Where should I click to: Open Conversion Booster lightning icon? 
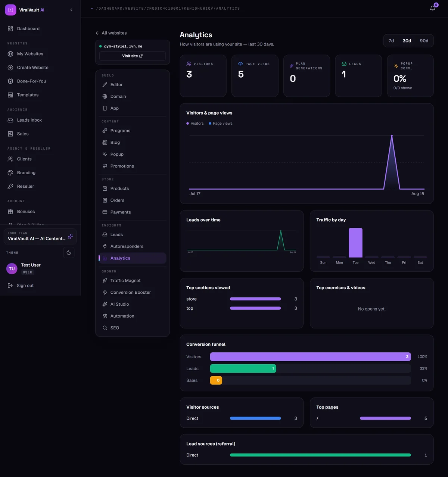pyautogui.click(x=105, y=292)
